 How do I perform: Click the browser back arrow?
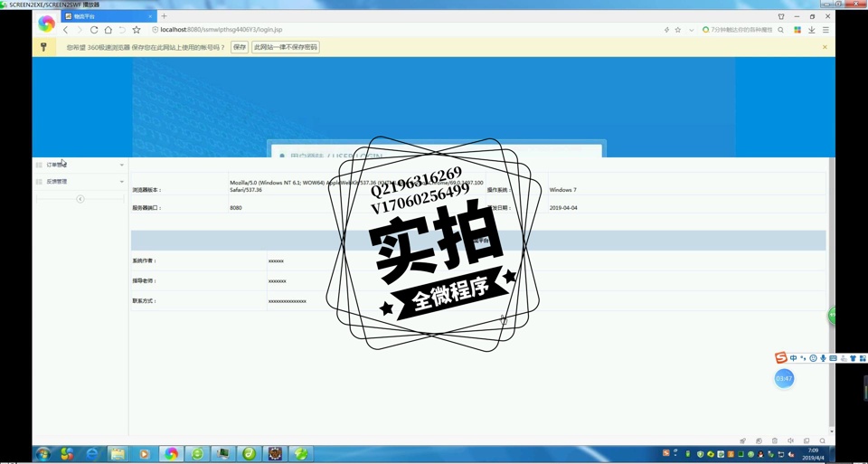point(65,30)
